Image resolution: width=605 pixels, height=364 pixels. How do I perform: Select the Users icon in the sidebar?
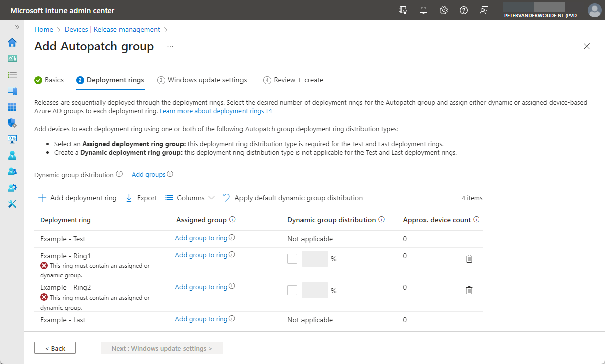point(12,155)
